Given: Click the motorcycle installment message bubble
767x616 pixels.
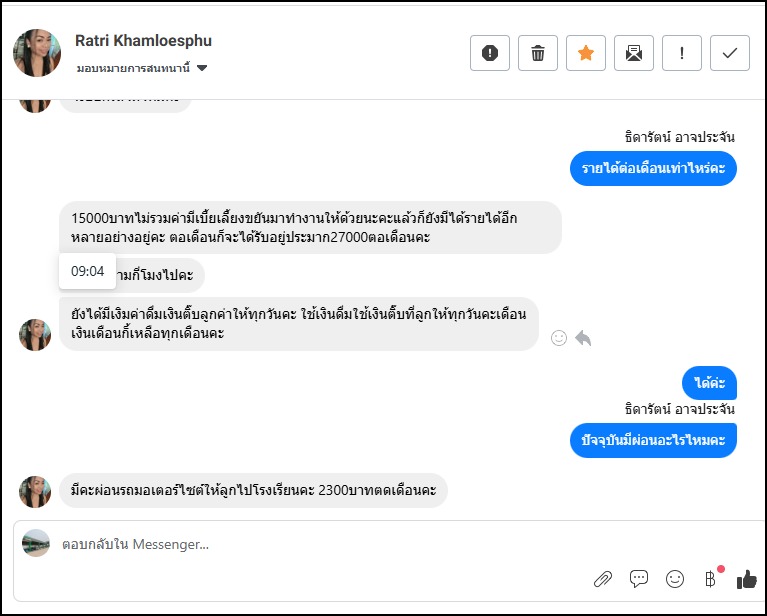Looking at the screenshot, I should click(x=253, y=491).
